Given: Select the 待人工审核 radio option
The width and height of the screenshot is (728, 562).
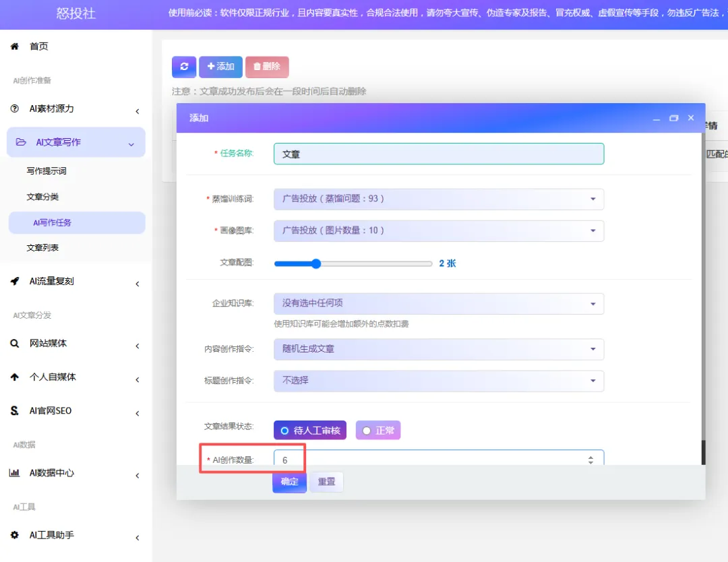Looking at the screenshot, I should (x=309, y=430).
